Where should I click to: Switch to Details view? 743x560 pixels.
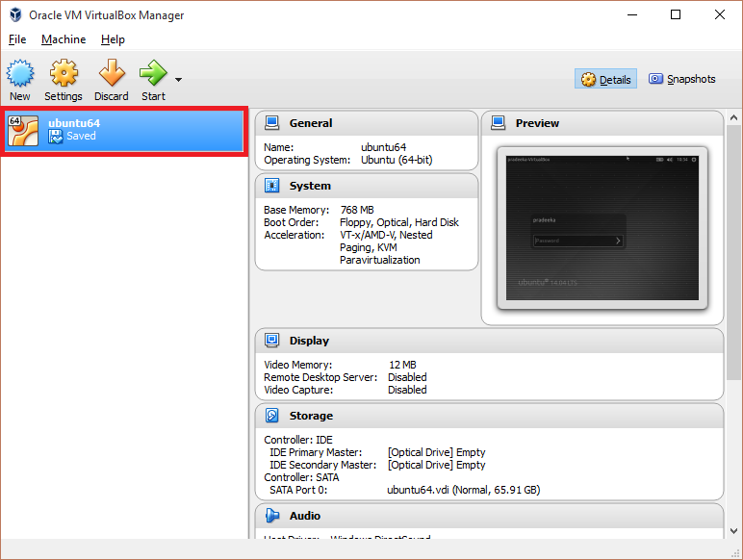pyautogui.click(x=605, y=79)
